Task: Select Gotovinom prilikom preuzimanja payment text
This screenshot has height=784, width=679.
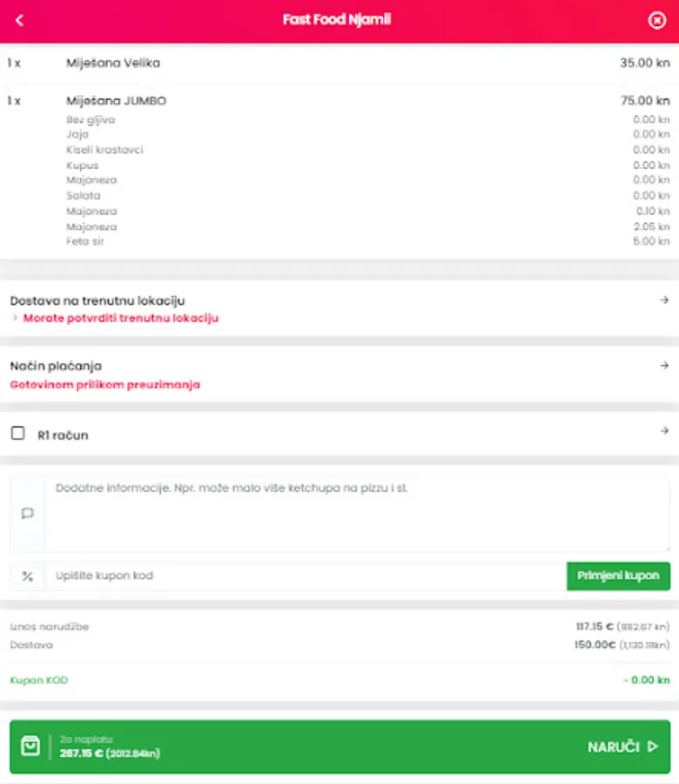Action: [x=104, y=384]
